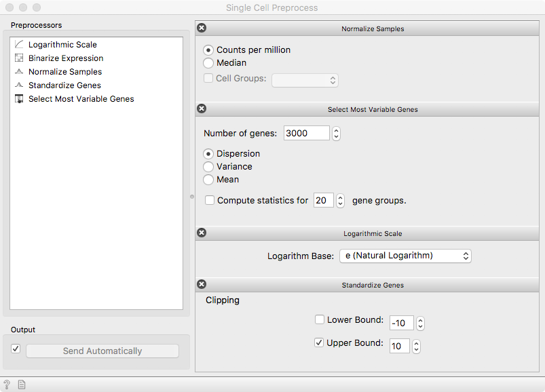Close the Logarithmic Scale preprocessor panel
Screen dimensions: 545x392
[202, 233]
